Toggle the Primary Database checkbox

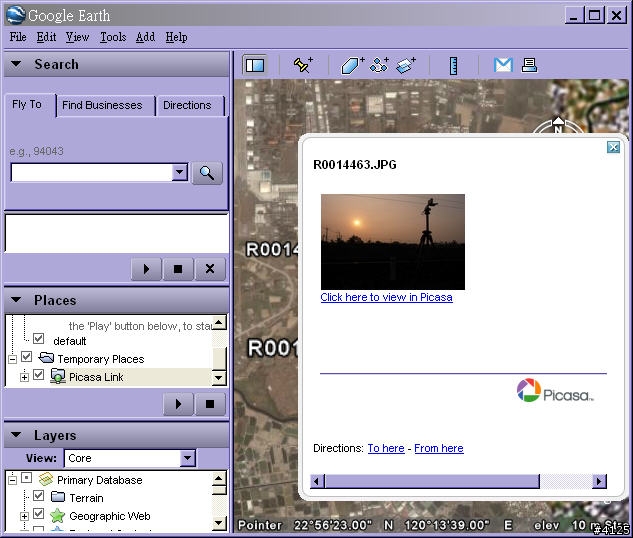pos(26,478)
